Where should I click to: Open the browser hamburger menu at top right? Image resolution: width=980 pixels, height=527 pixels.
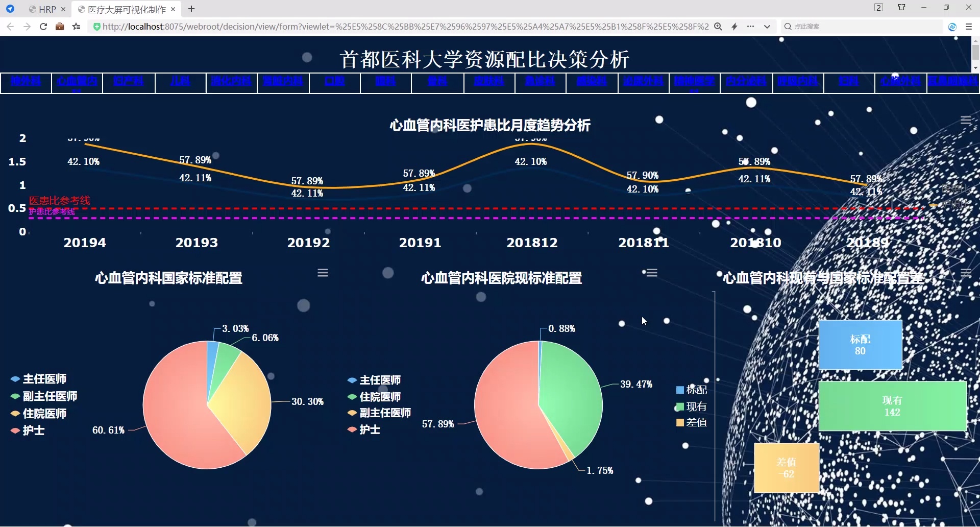coord(969,27)
